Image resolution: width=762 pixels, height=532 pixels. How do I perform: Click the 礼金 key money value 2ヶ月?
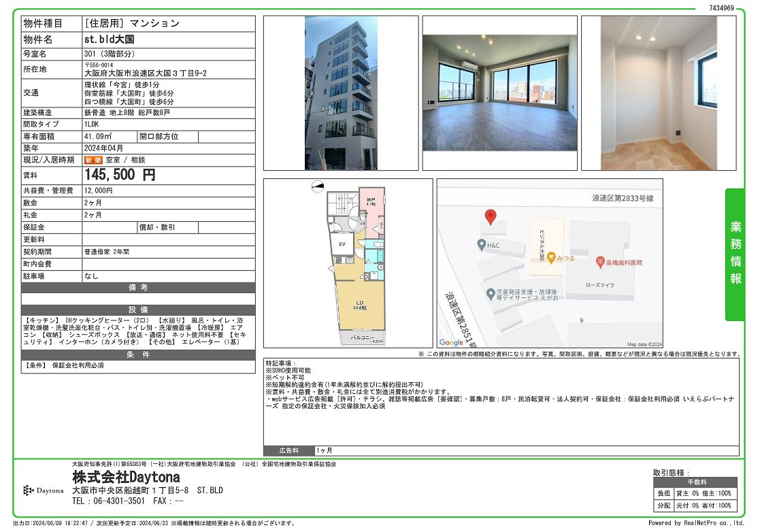(x=93, y=215)
